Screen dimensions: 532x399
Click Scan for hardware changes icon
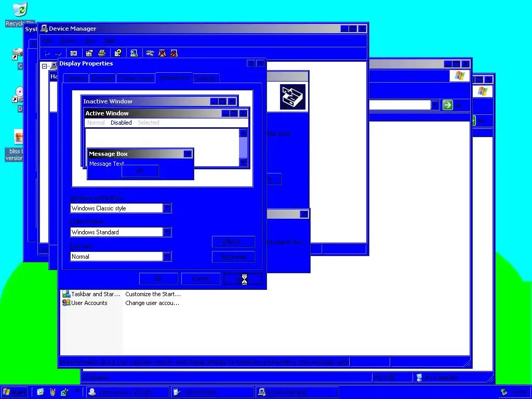pyautogui.click(x=134, y=54)
